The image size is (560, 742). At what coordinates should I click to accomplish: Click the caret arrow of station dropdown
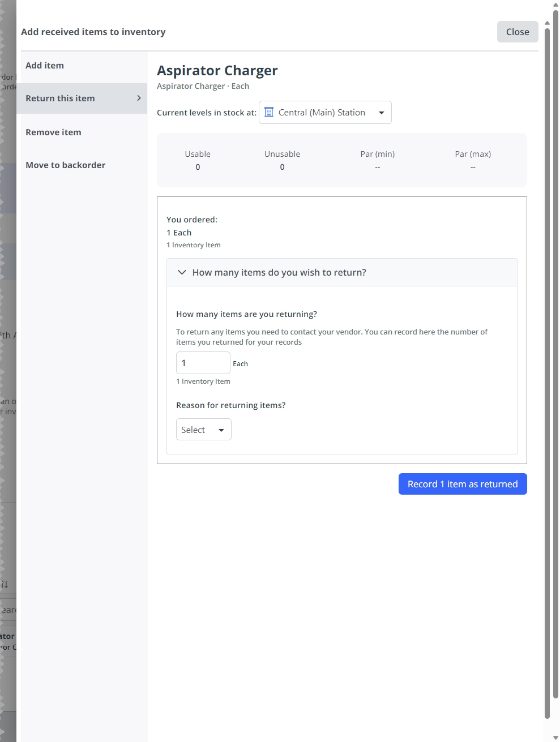click(382, 113)
